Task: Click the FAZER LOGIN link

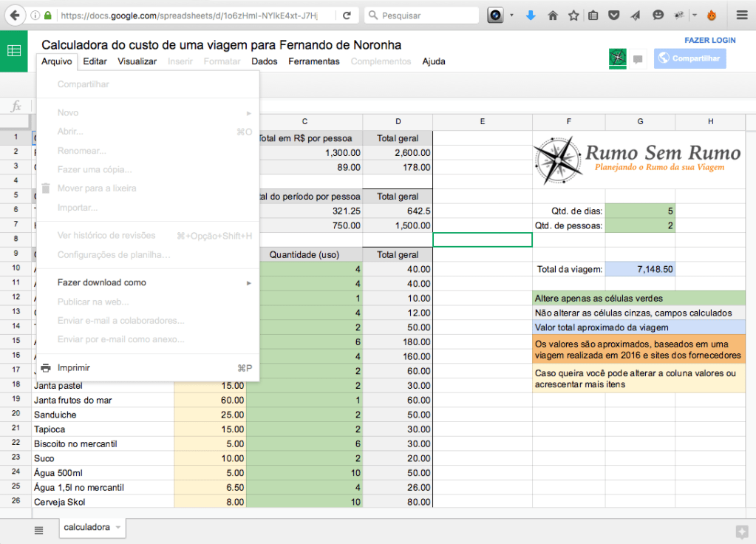Action: [709, 40]
